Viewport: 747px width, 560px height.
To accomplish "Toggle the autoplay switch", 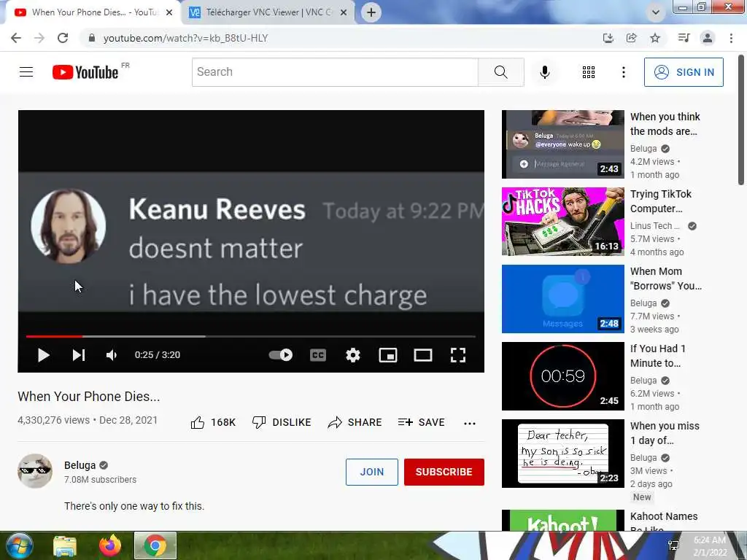I will [281, 355].
